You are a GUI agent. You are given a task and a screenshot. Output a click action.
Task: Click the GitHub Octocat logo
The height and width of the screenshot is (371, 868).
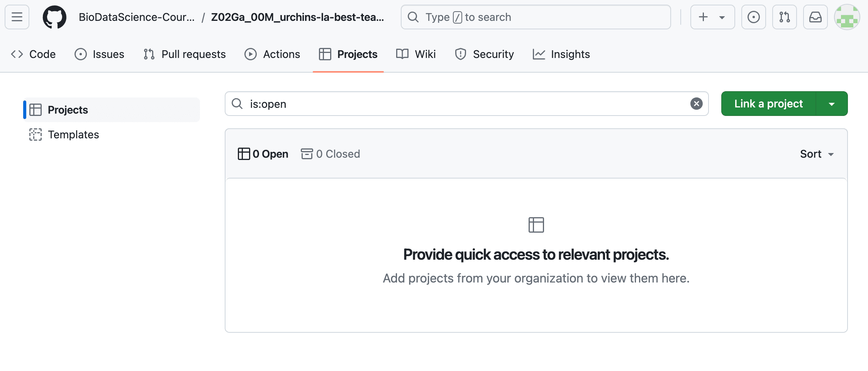pos(54,17)
